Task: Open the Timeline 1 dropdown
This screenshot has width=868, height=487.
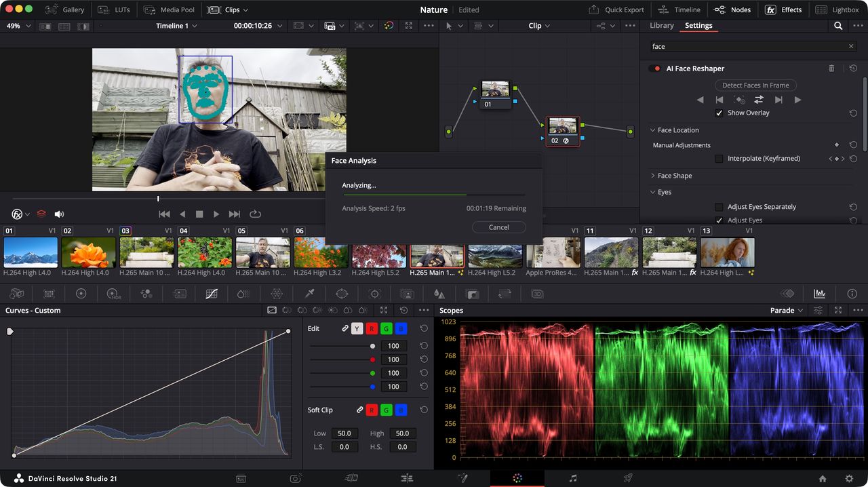Action: 176,26
